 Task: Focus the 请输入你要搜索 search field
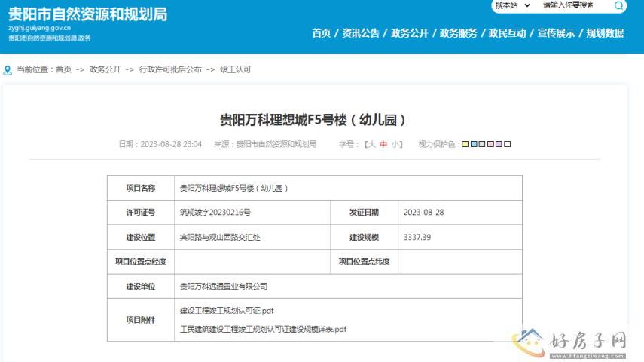click(572, 5)
